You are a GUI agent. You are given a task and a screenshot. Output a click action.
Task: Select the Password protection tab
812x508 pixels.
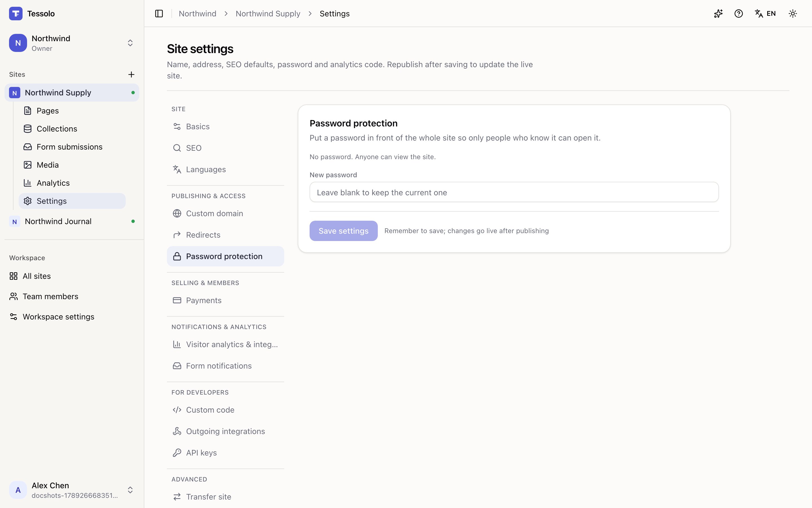(x=226, y=256)
